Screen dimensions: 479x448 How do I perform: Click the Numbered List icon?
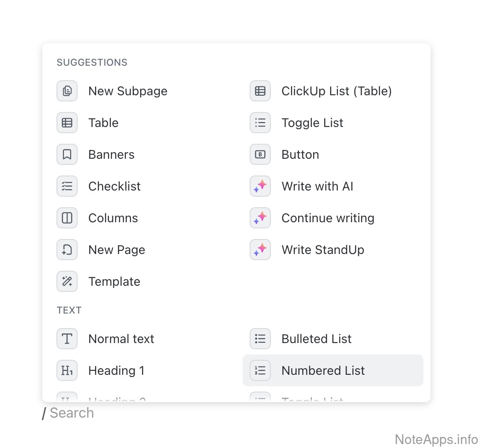pos(260,371)
